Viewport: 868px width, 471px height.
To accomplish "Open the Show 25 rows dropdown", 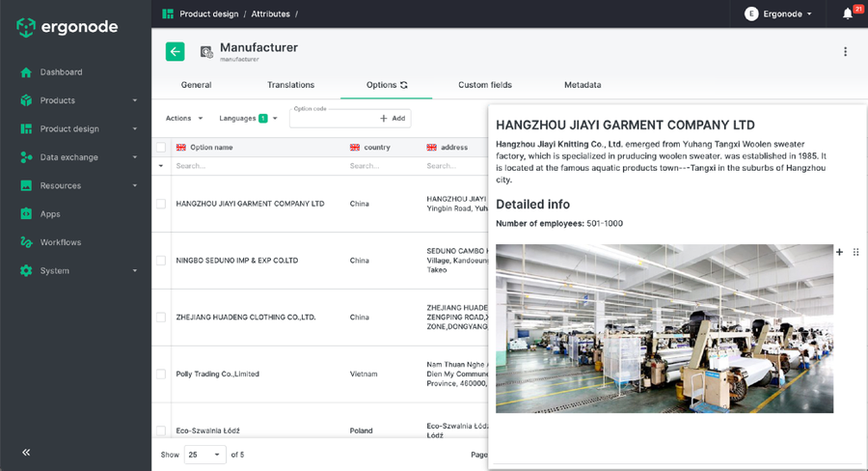I will (x=204, y=455).
